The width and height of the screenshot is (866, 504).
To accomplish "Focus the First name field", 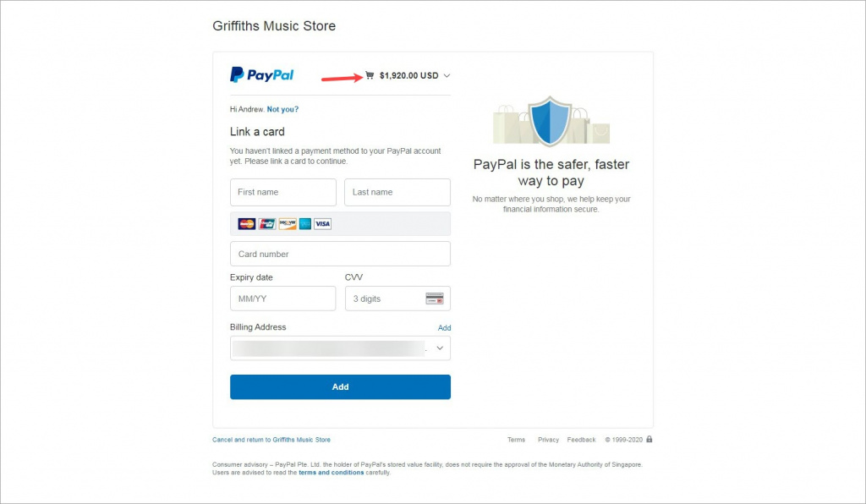I will coord(283,192).
